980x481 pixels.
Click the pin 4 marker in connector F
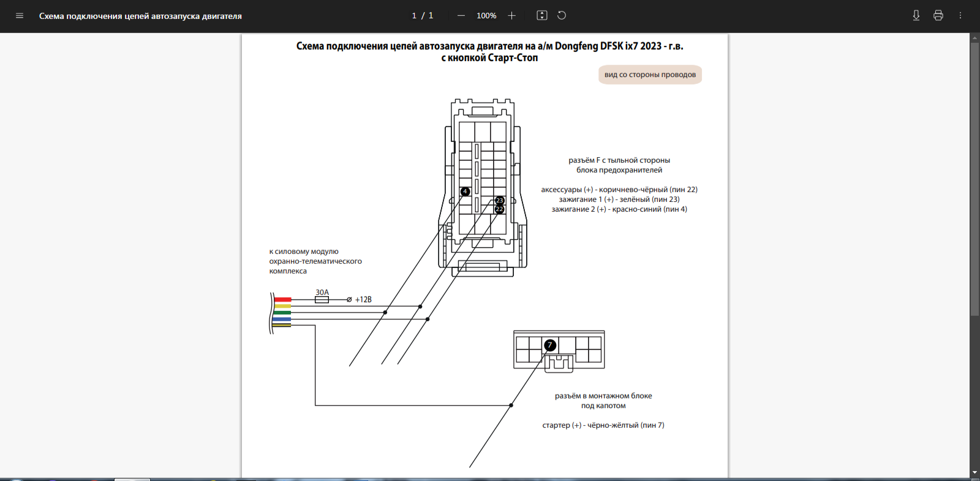pyautogui.click(x=465, y=192)
